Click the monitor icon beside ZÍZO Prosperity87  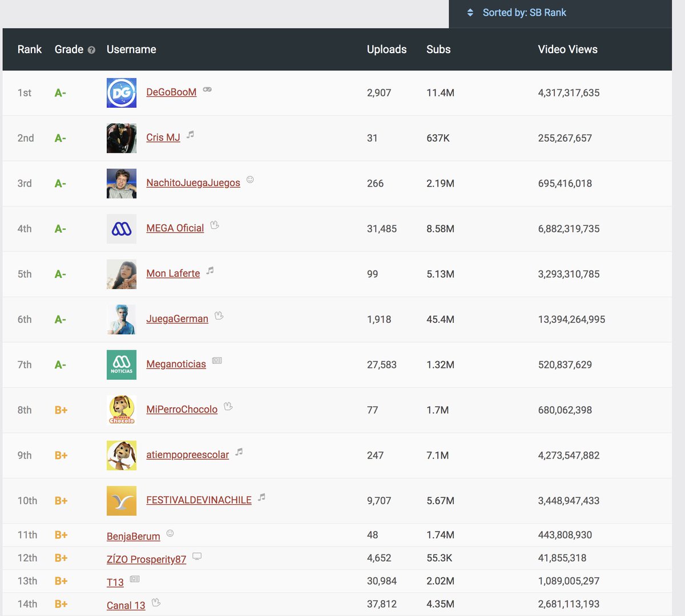pos(197,556)
